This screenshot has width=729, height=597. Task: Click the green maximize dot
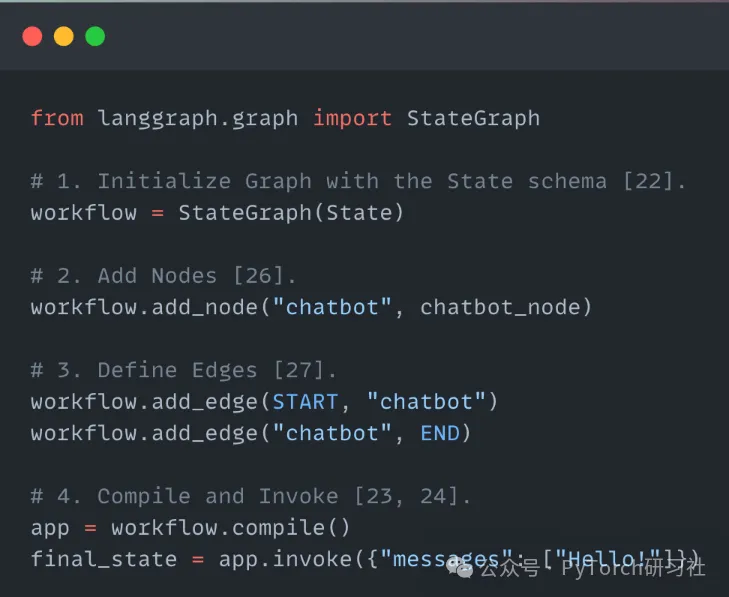(x=95, y=37)
